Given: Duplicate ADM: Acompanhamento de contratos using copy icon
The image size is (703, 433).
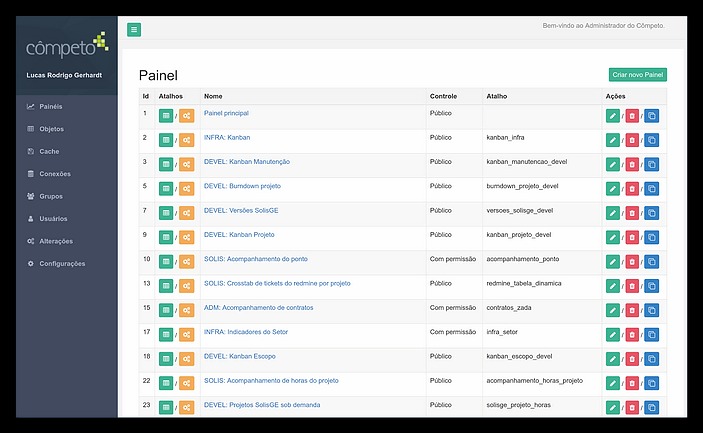Looking at the screenshot, I should pyautogui.click(x=651, y=310).
